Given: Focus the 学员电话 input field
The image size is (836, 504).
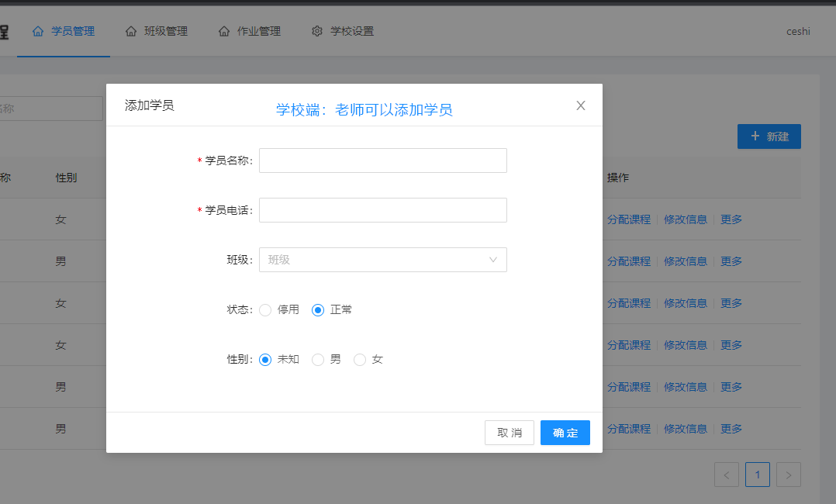Looking at the screenshot, I should 383,210.
